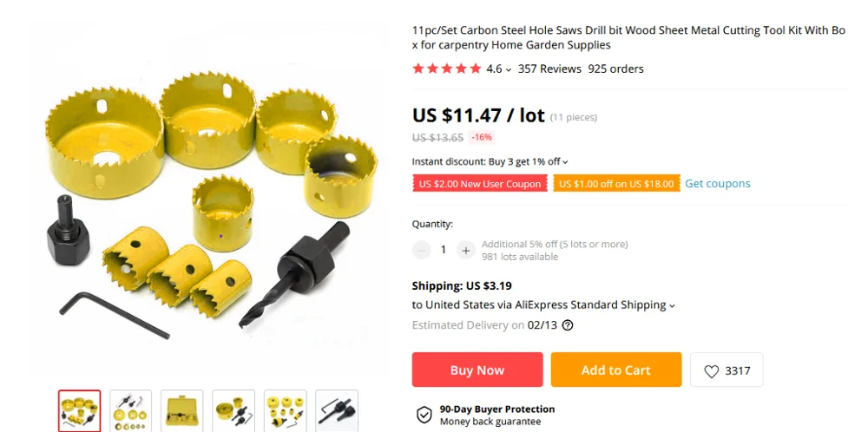Click the estimated delivery help question icon
The height and width of the screenshot is (432, 868).
click(568, 325)
